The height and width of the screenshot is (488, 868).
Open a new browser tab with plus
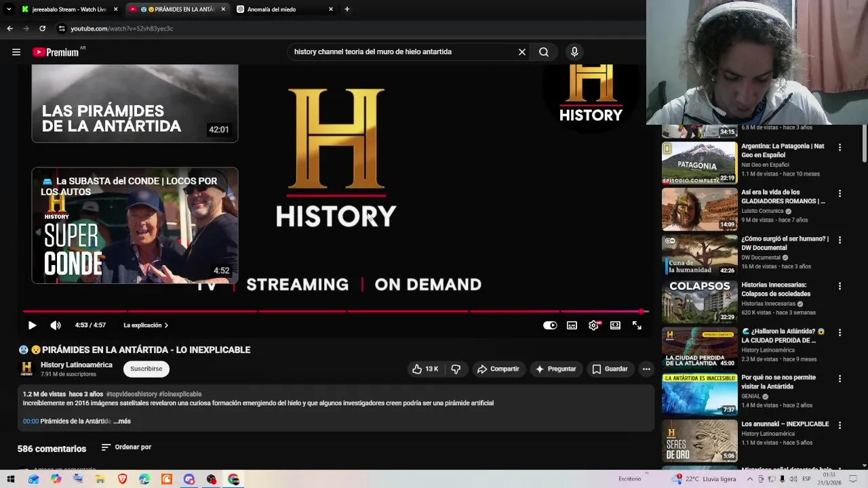[347, 9]
